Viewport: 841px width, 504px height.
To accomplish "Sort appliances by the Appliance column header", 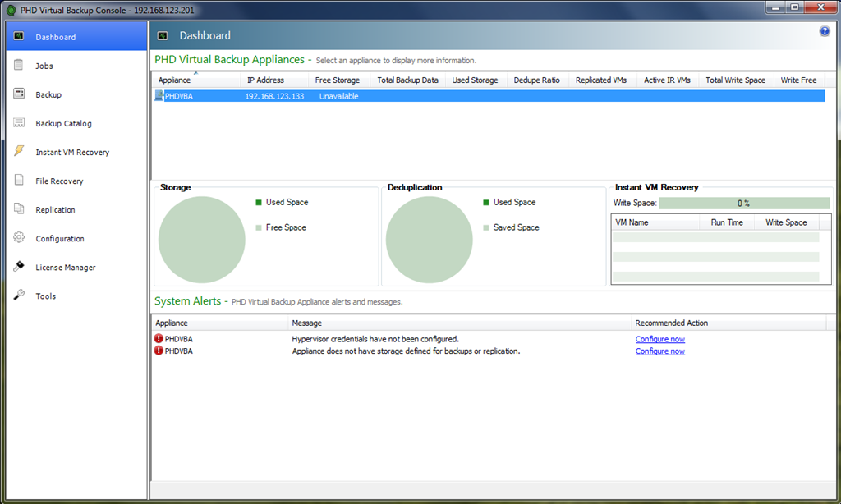I will 174,80.
